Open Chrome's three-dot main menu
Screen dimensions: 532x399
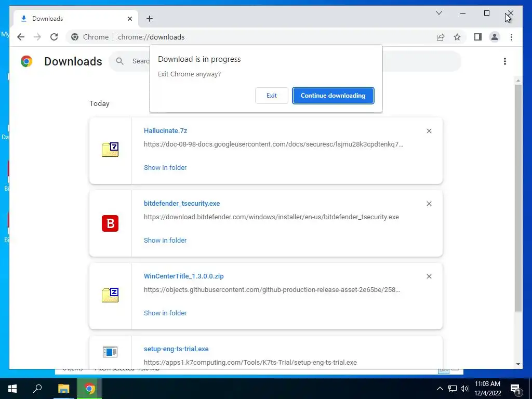[511, 37]
